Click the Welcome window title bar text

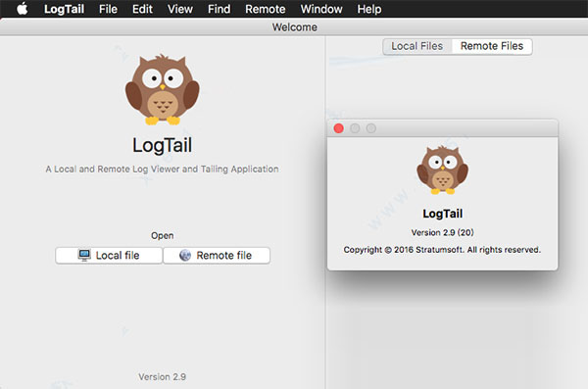tap(294, 27)
